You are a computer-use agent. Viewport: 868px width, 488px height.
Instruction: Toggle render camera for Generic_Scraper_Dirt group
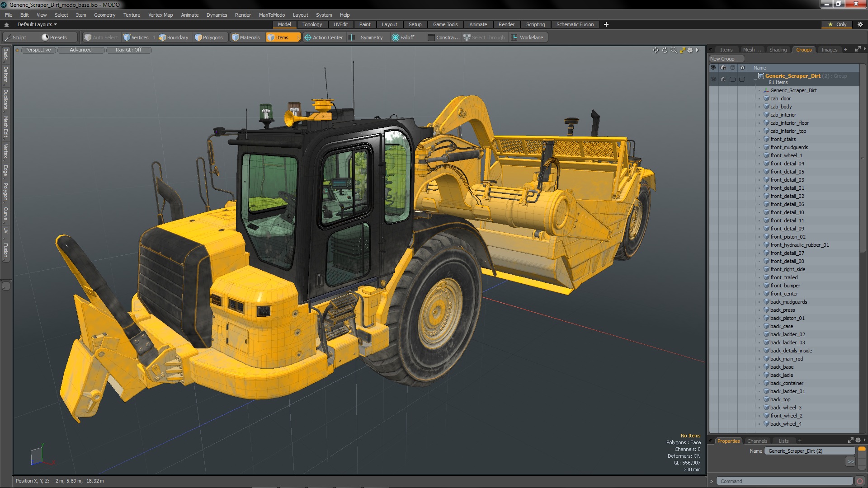click(x=723, y=79)
